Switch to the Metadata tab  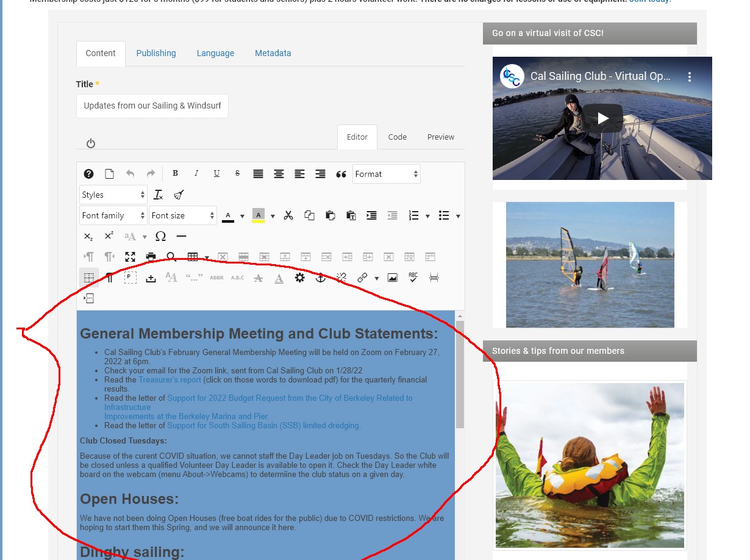(273, 53)
